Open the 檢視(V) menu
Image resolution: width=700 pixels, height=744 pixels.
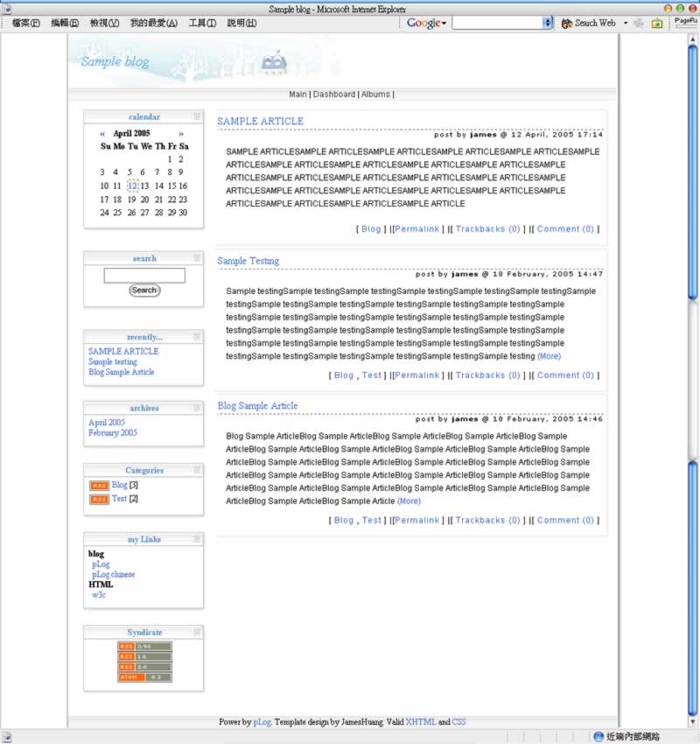pyautogui.click(x=104, y=23)
